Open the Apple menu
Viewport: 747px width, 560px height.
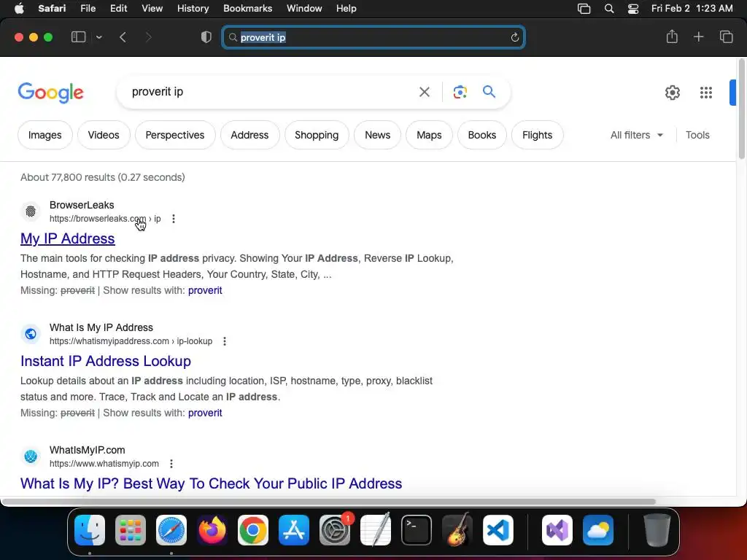click(x=19, y=9)
